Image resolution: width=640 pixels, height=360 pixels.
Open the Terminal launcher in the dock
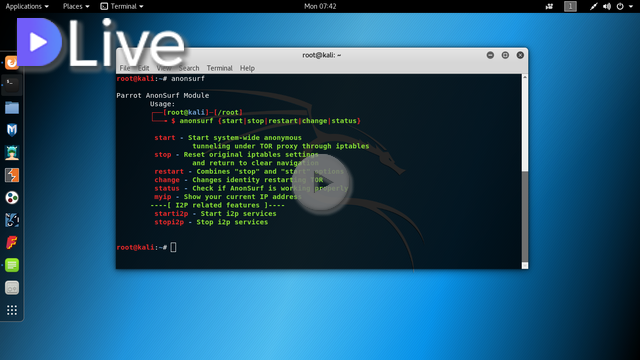tap(12, 85)
